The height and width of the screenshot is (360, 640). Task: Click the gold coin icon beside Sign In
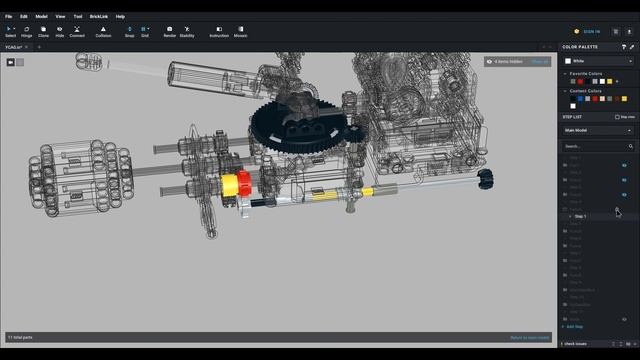click(576, 31)
